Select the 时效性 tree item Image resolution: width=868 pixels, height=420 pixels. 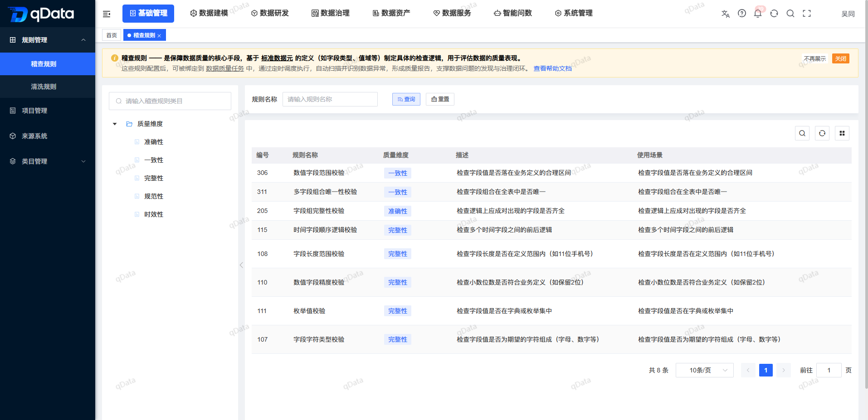pyautogui.click(x=154, y=214)
